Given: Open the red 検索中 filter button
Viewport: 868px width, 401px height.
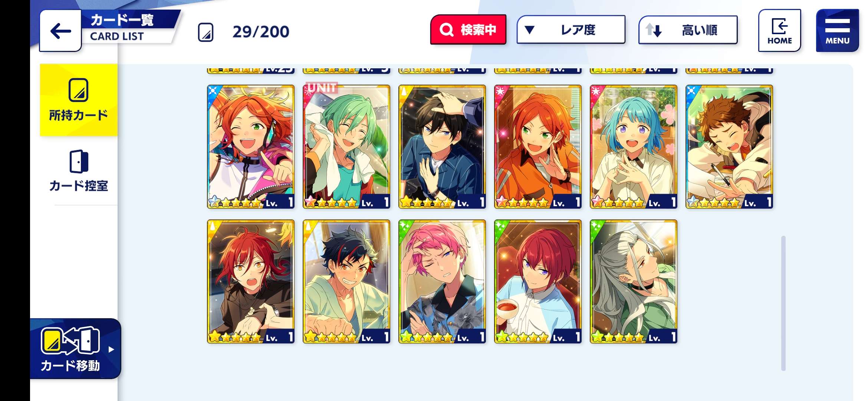Looking at the screenshot, I should click(468, 30).
